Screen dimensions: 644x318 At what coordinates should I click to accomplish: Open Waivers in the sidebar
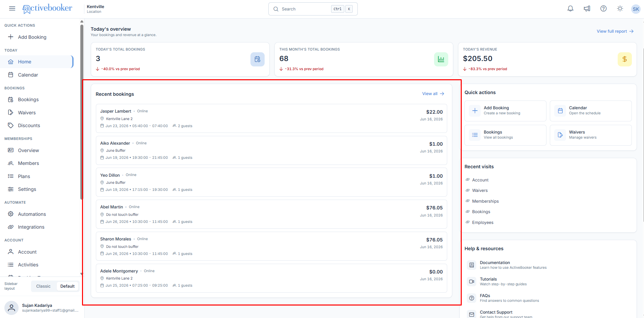click(x=36, y=113)
